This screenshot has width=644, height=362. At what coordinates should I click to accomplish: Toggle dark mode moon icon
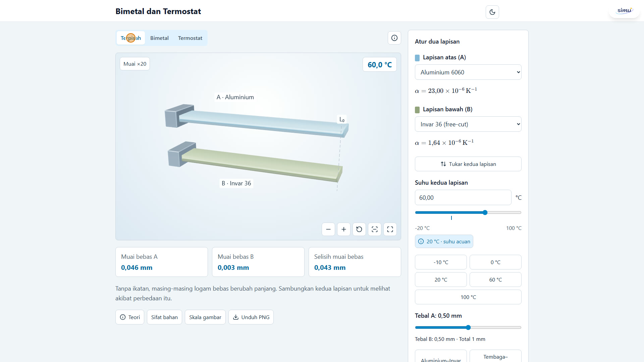492,12
